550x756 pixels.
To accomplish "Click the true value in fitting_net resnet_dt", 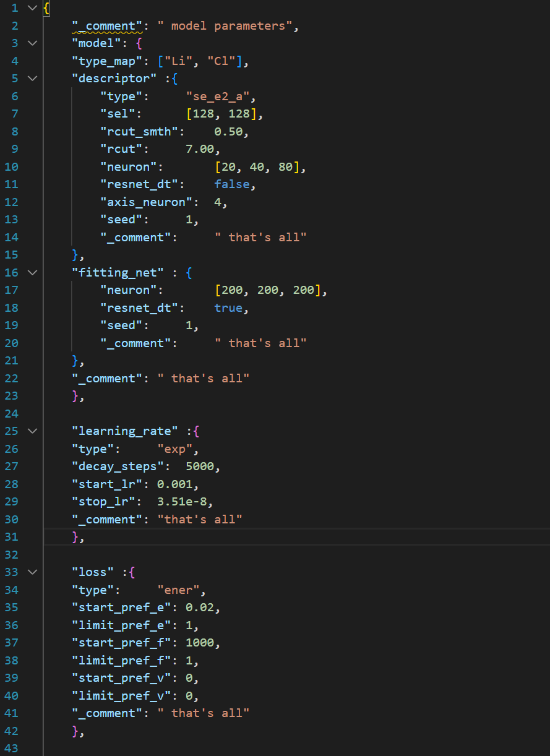I will click(x=228, y=307).
